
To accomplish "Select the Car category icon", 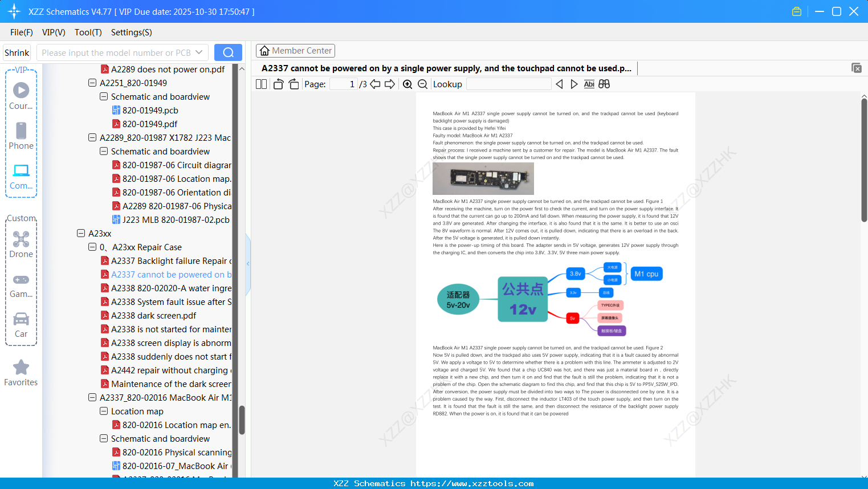I will pyautogui.click(x=21, y=325).
